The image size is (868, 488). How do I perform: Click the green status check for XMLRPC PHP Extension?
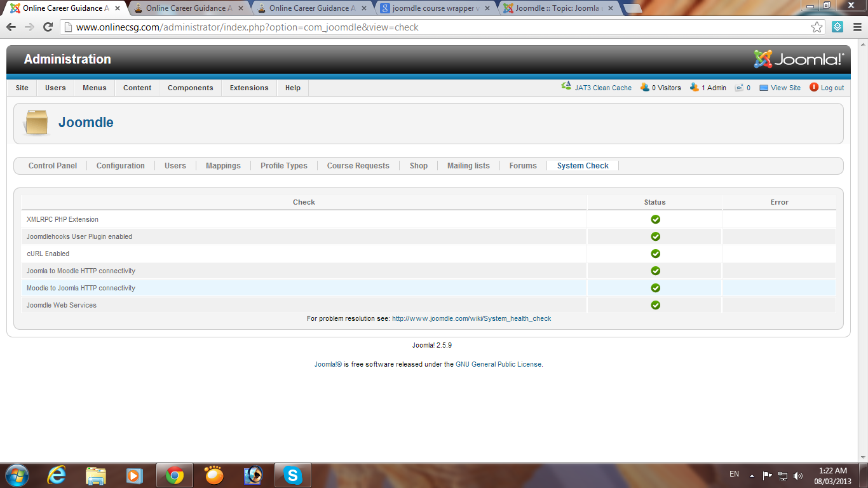(x=655, y=219)
